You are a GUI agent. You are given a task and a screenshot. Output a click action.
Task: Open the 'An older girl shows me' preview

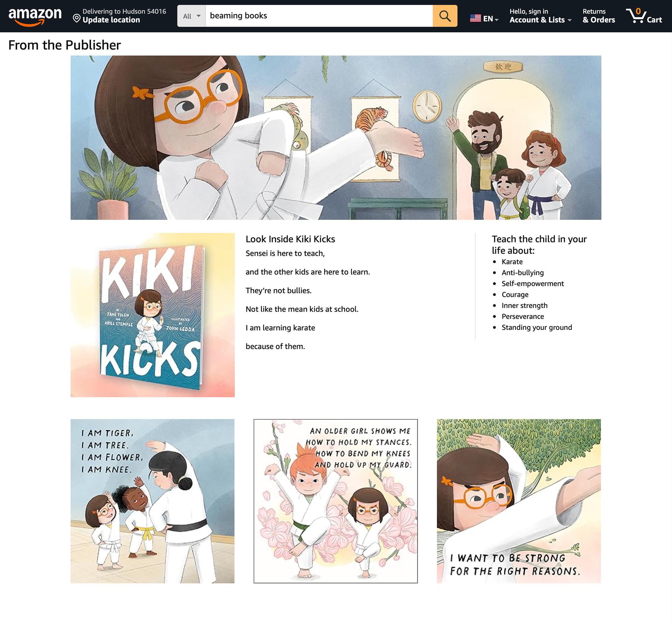point(335,501)
